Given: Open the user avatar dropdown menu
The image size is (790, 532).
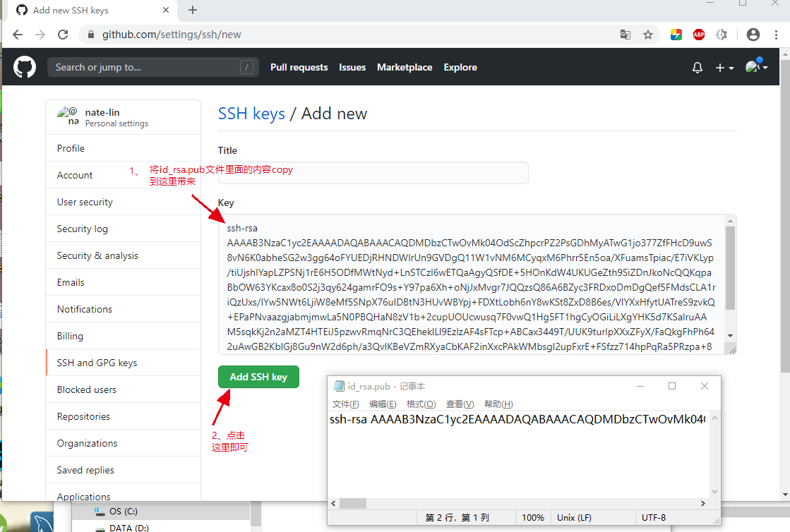Looking at the screenshot, I should [756, 66].
